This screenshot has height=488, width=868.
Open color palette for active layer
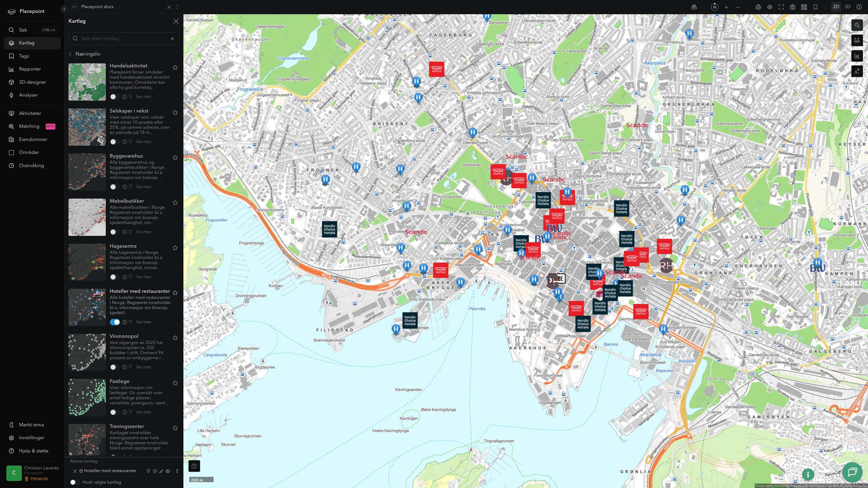tap(155, 471)
